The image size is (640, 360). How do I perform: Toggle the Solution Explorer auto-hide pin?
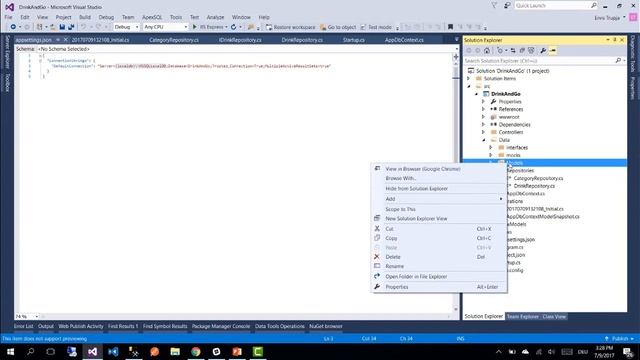click(615, 40)
